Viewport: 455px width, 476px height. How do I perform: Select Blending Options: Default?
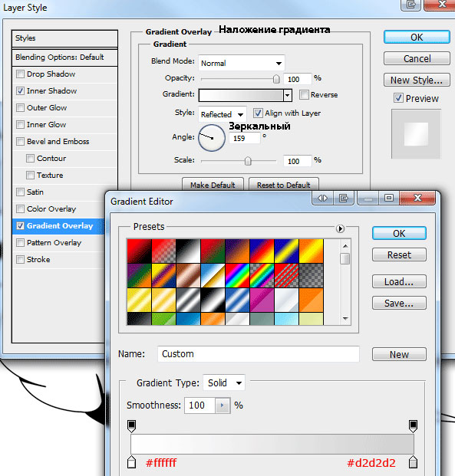(x=64, y=57)
